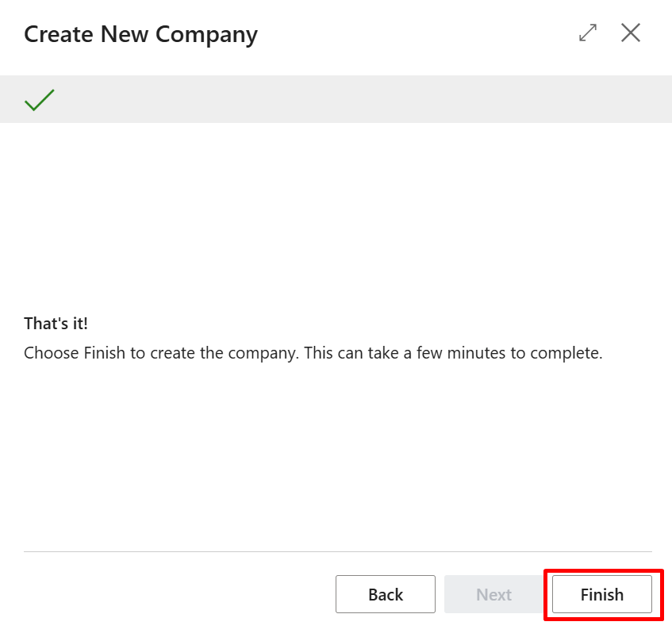Image resolution: width=672 pixels, height=637 pixels.
Task: Click the horizontal divider above the buttons
Action: 337,551
